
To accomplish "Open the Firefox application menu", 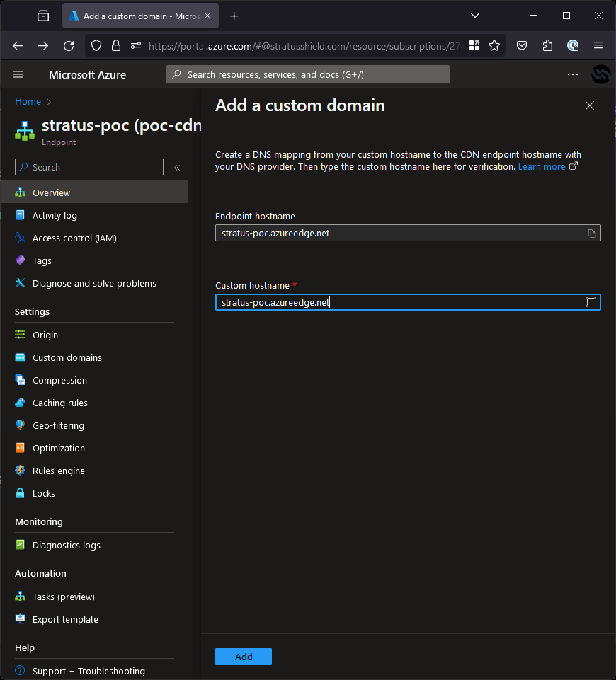I will click(x=598, y=45).
